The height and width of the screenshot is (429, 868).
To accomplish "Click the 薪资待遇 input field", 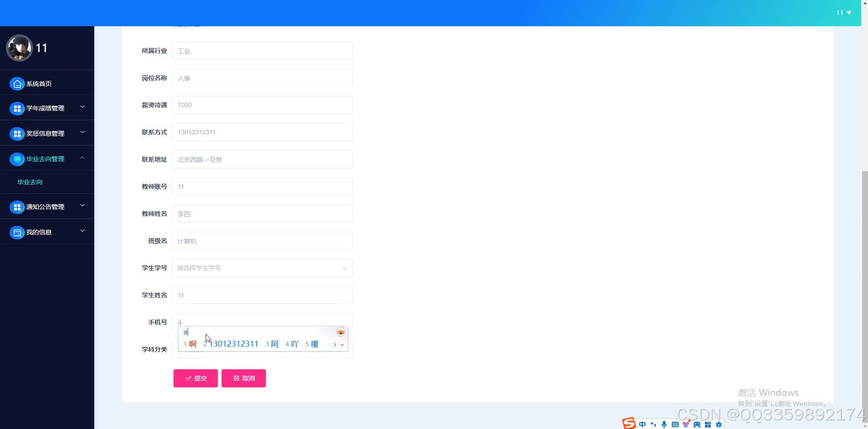I will (x=262, y=105).
